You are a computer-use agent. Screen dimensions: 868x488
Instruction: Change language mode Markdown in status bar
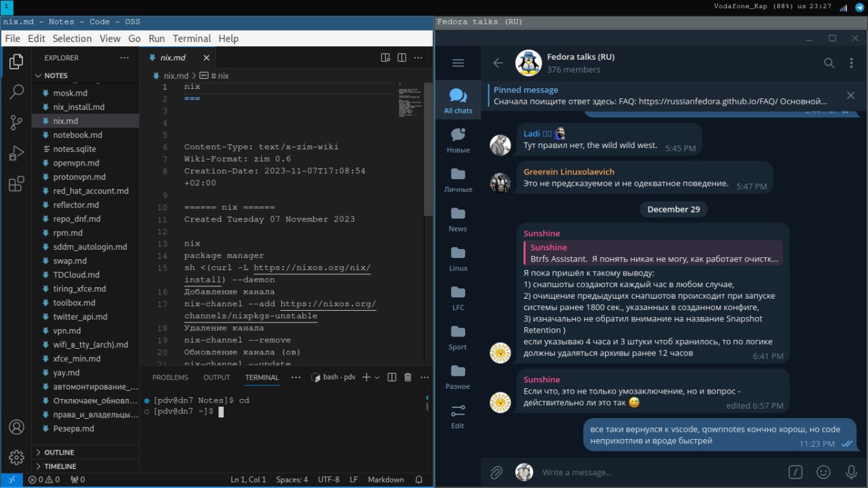pos(386,479)
